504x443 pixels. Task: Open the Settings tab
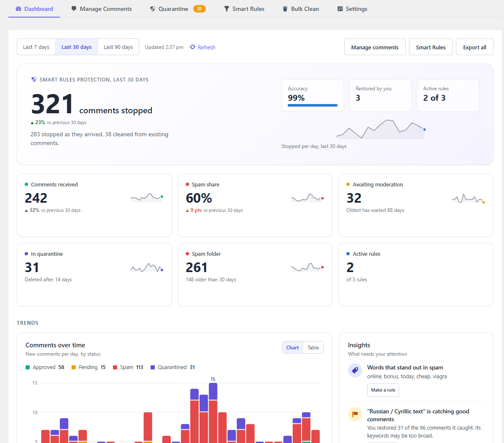[352, 9]
